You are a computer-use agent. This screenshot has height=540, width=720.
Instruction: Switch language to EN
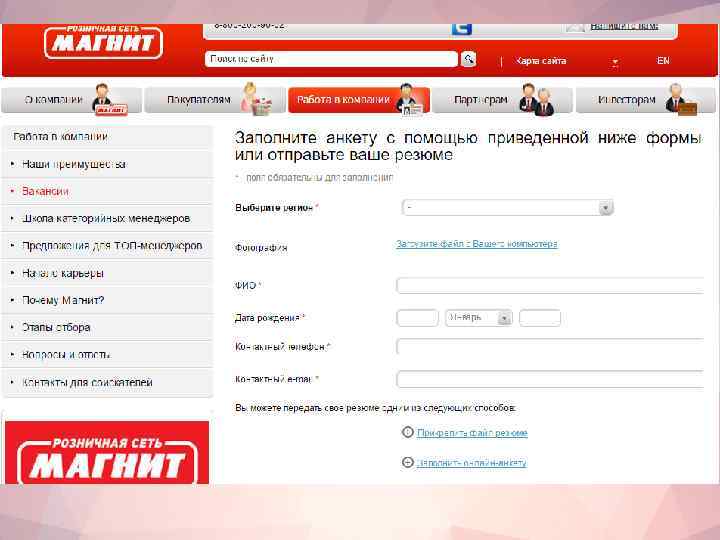(663, 61)
